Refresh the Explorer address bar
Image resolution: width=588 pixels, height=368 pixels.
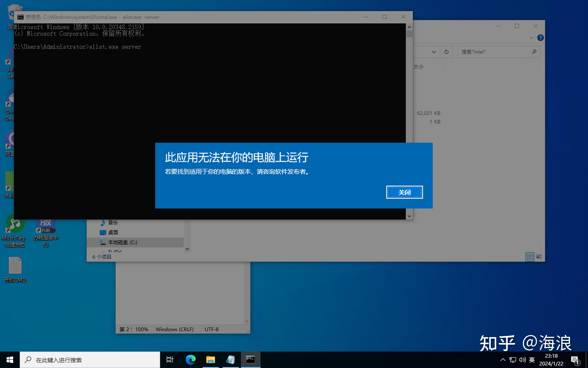click(x=446, y=52)
